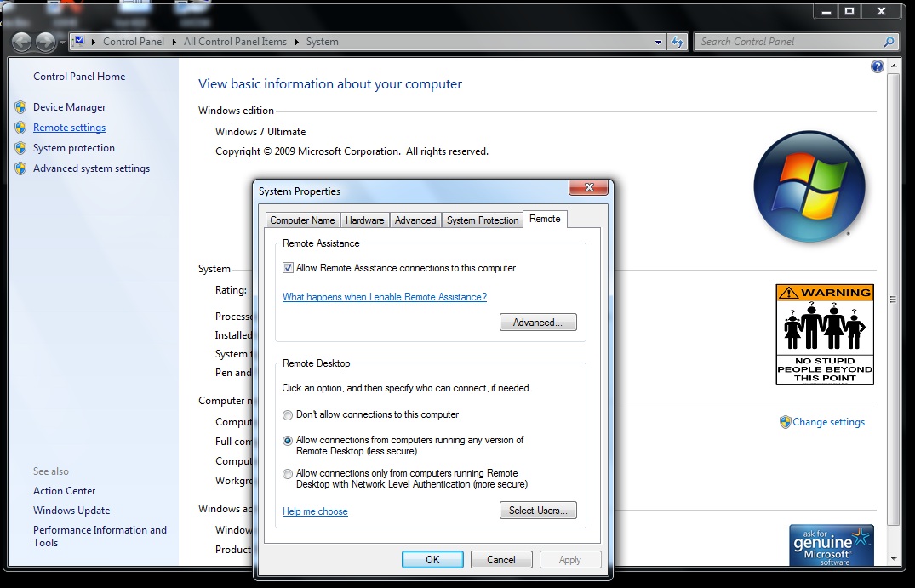Expand the arrow before Control Panel breadcrumb
The image size is (915, 588).
[94, 42]
